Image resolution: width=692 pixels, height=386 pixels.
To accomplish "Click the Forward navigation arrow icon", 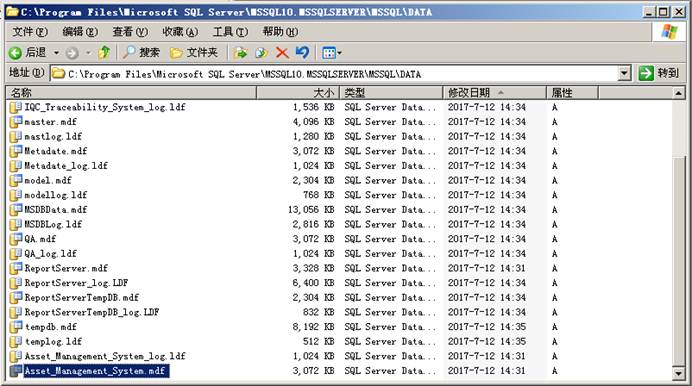I will tap(72, 53).
